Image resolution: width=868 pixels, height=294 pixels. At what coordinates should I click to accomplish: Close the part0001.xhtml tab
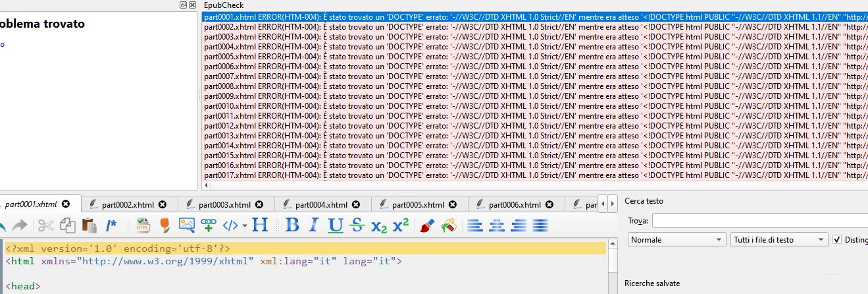[x=66, y=204]
